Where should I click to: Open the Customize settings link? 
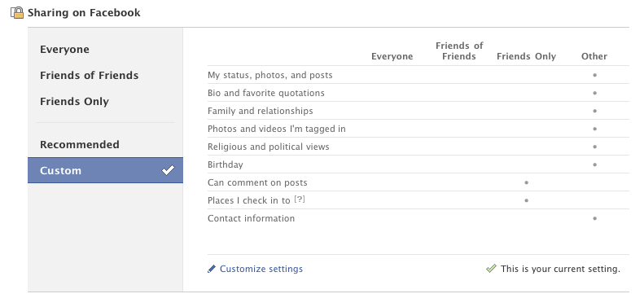pyautogui.click(x=261, y=269)
